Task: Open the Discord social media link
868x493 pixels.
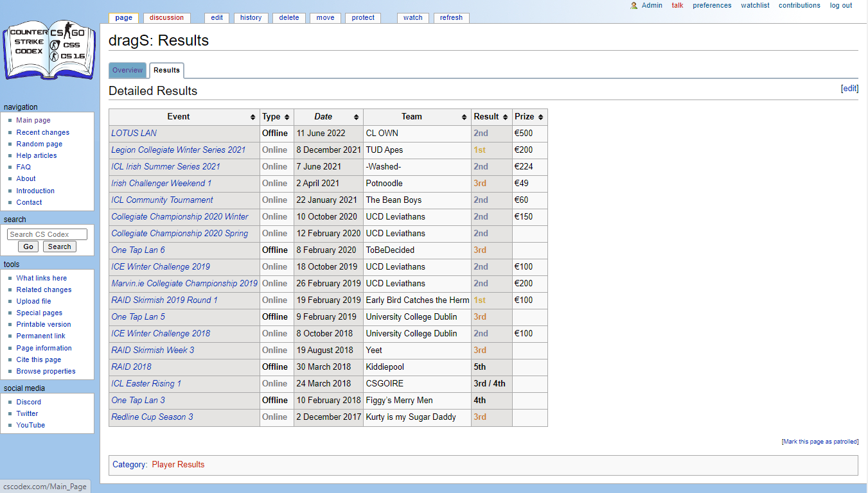Action: click(x=28, y=402)
